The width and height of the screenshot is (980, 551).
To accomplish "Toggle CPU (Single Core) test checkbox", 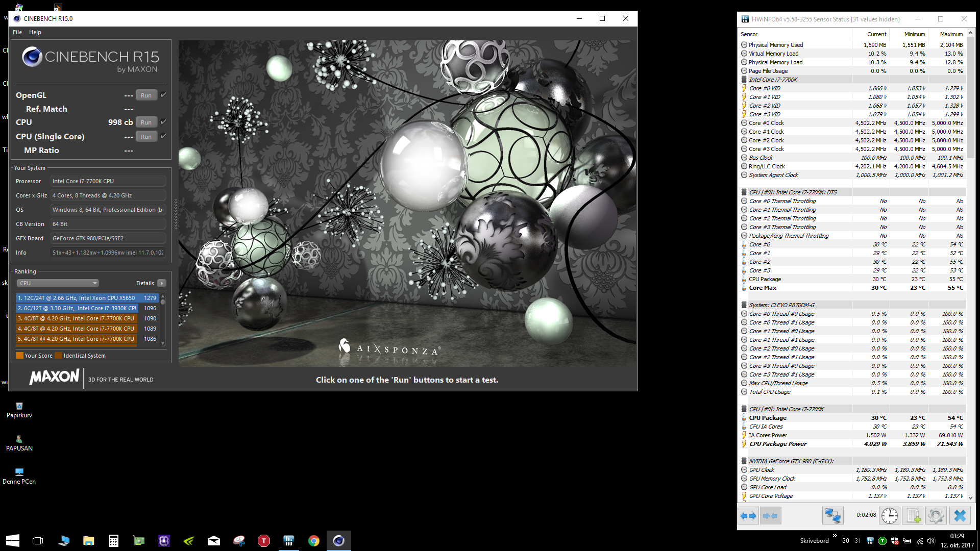I will (164, 136).
